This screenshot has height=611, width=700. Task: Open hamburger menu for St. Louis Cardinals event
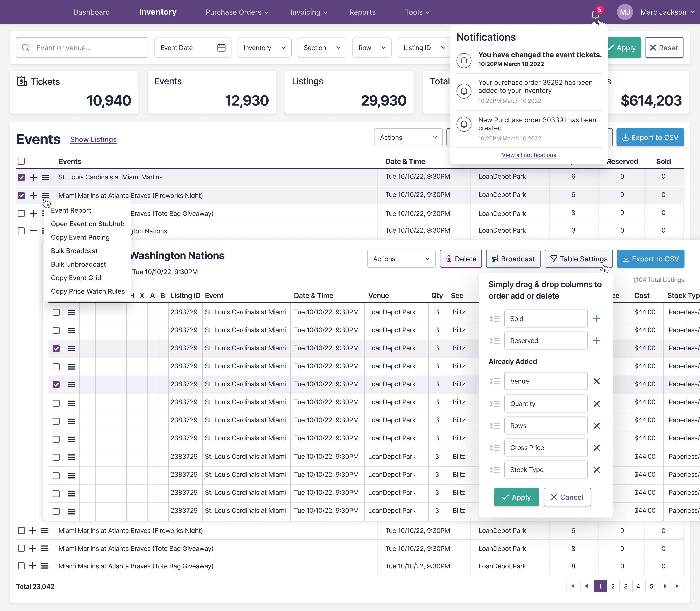[45, 177]
